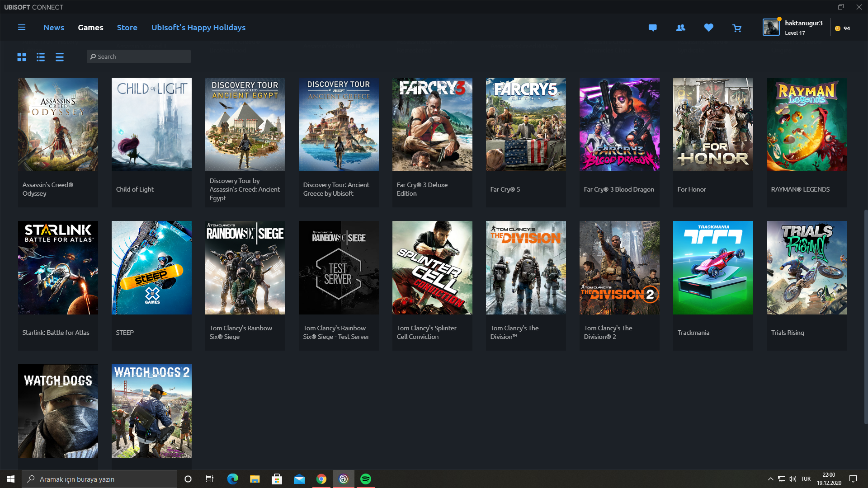Open the Trackmania game cover
The image size is (868, 488).
click(x=713, y=267)
